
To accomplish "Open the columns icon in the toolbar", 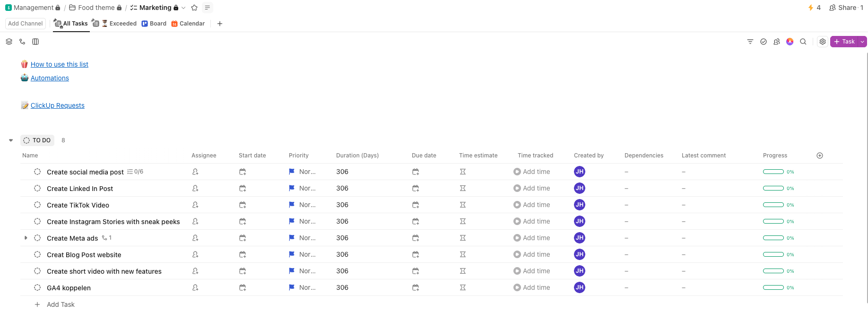I will pos(35,42).
